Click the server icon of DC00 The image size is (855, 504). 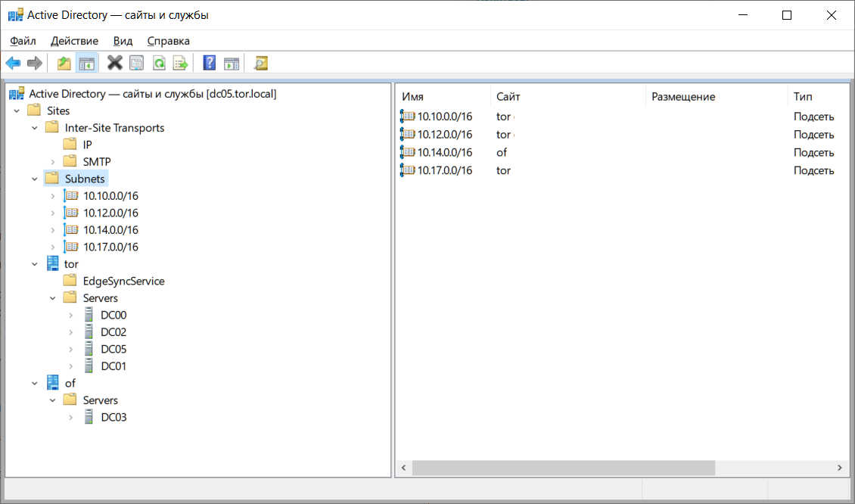89,315
